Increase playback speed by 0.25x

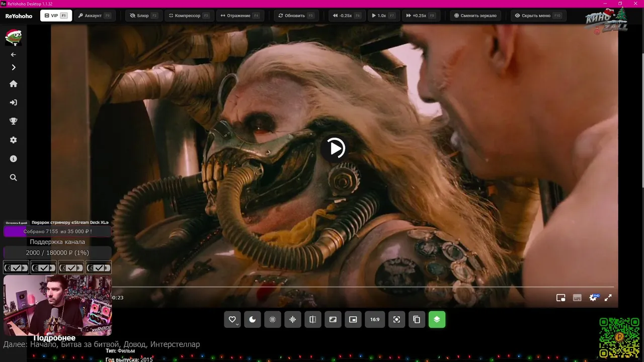pyautogui.click(x=421, y=16)
